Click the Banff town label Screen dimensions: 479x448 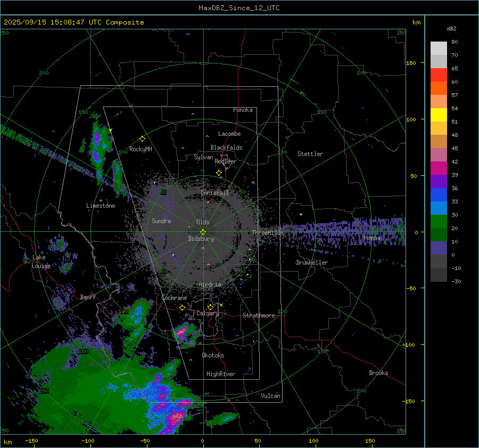click(x=88, y=297)
